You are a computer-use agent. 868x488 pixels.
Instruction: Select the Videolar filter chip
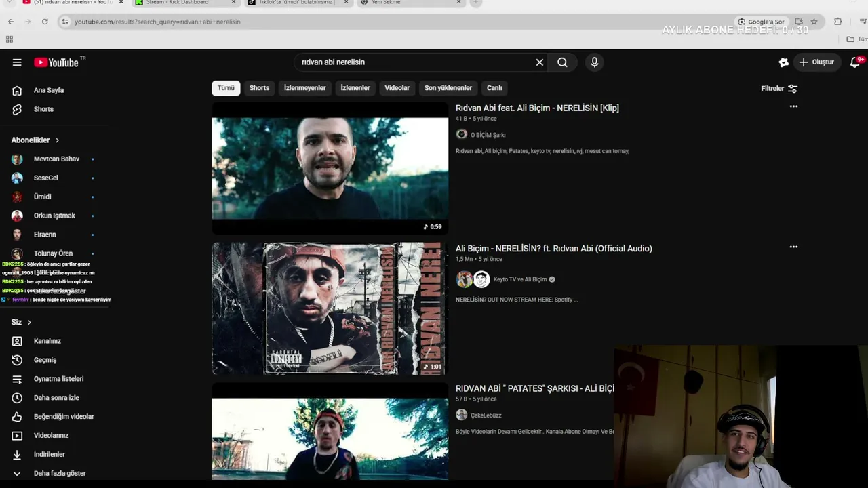tap(397, 88)
